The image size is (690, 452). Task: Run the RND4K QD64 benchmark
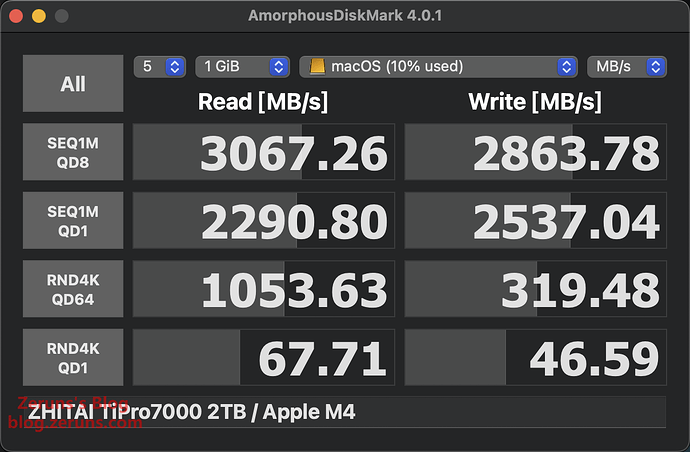73,289
